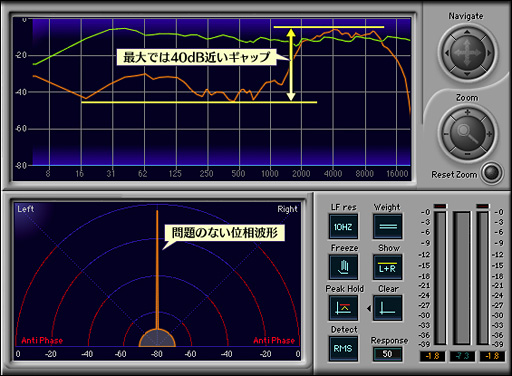The height and width of the screenshot is (376, 512).
Task: Click the Response value field showing 50
Action: point(387,354)
